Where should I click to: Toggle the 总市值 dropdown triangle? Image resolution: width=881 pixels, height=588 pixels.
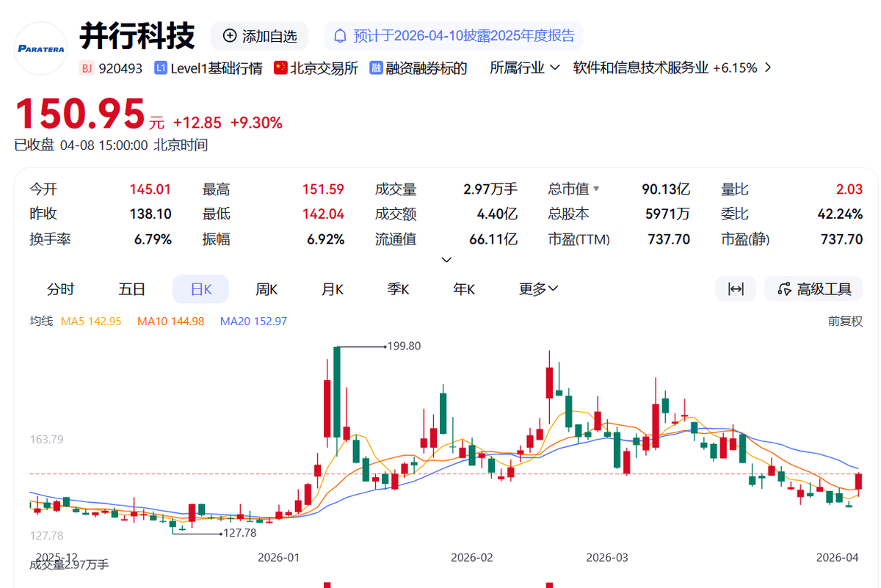[596, 189]
